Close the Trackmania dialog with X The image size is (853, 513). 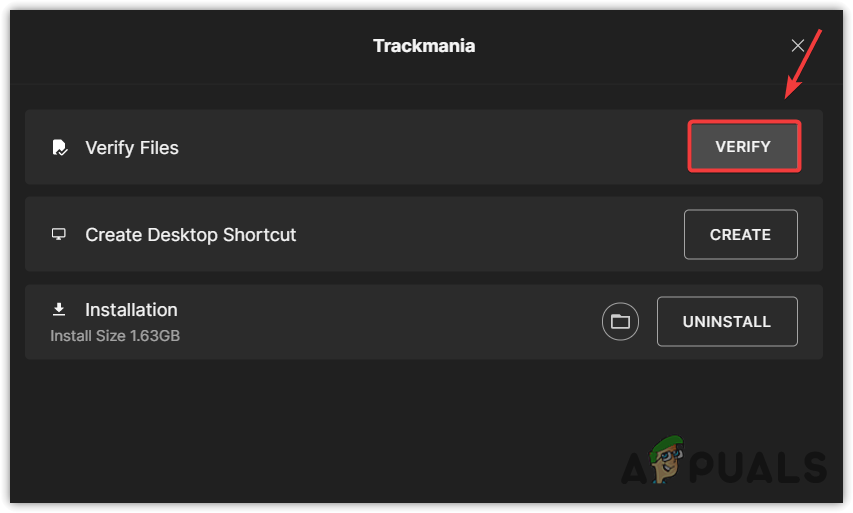(x=798, y=46)
